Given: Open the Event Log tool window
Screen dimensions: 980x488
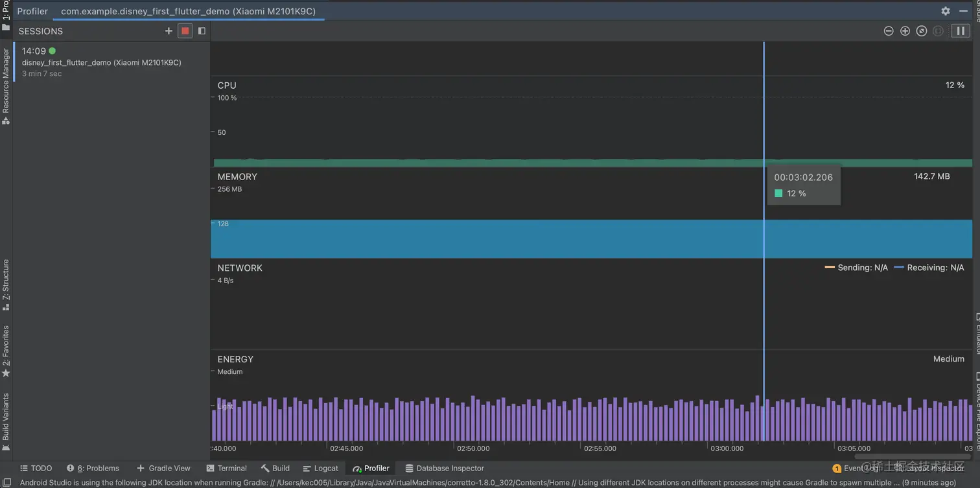Looking at the screenshot, I should (x=856, y=469).
